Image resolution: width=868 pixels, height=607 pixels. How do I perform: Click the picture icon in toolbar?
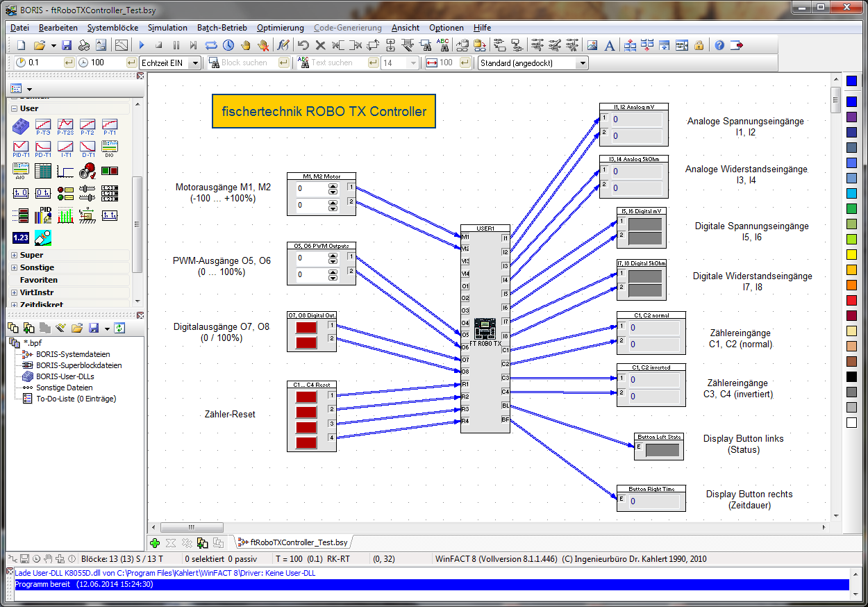coord(592,45)
